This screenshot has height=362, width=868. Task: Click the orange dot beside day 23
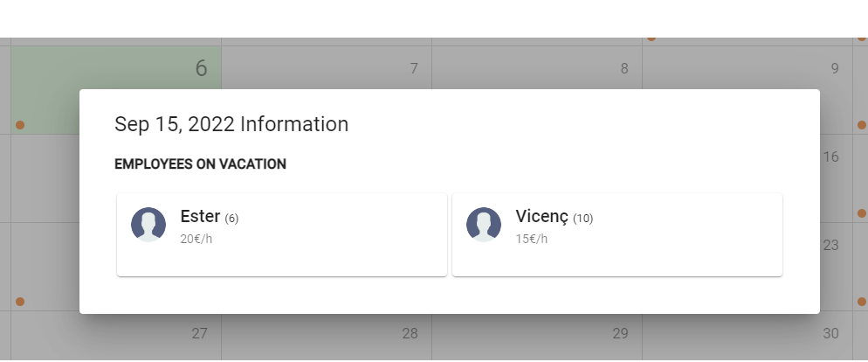[862, 302]
